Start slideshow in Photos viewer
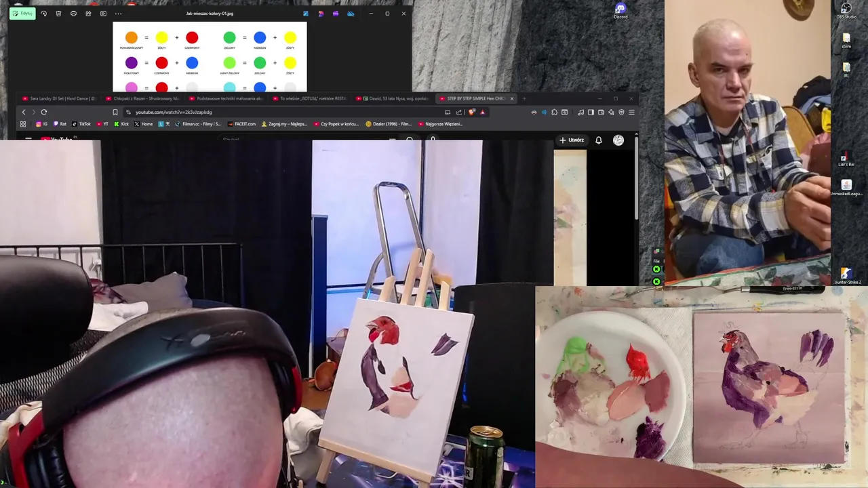The height and width of the screenshot is (488, 868). point(103,14)
